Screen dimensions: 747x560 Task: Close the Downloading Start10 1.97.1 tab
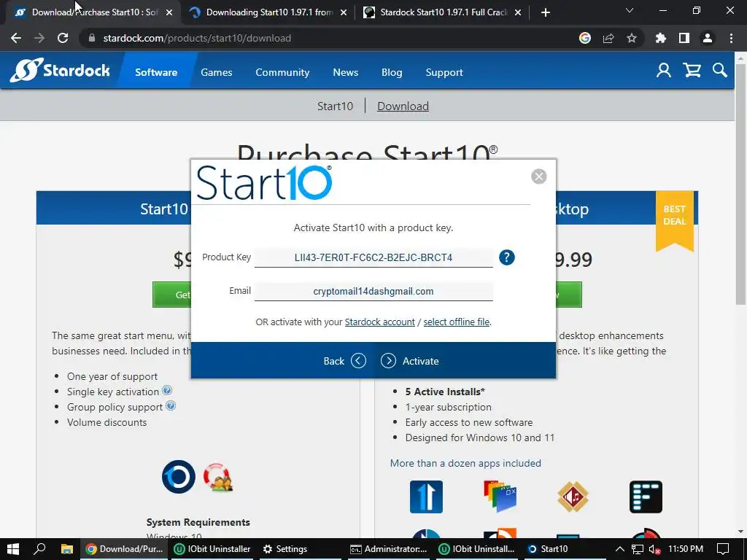pos(344,13)
